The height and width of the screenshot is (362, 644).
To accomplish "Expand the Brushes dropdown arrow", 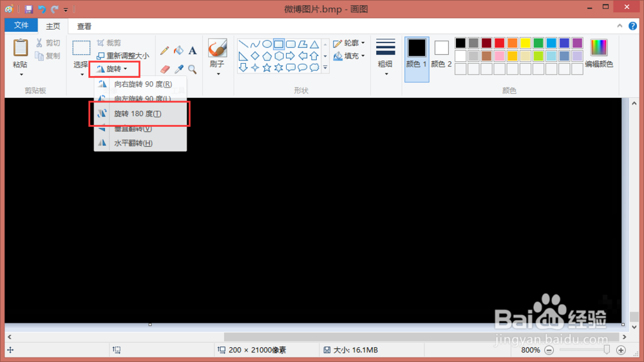I will coord(218,74).
